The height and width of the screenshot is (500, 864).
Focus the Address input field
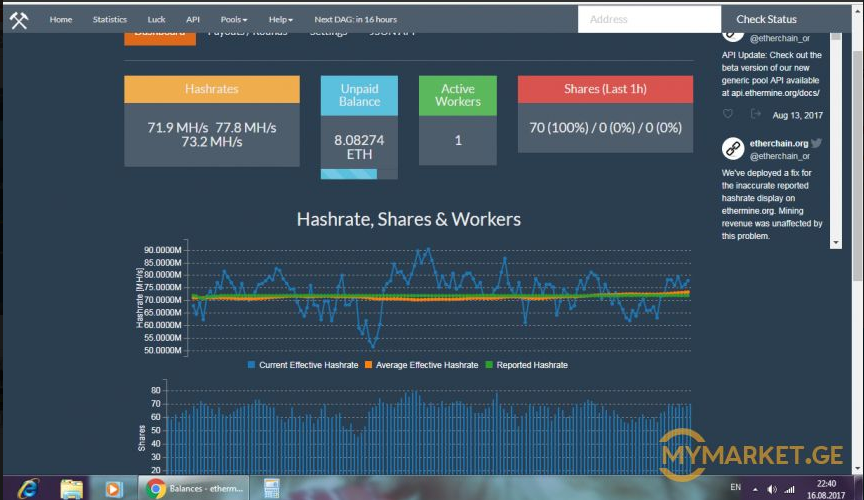[648, 19]
